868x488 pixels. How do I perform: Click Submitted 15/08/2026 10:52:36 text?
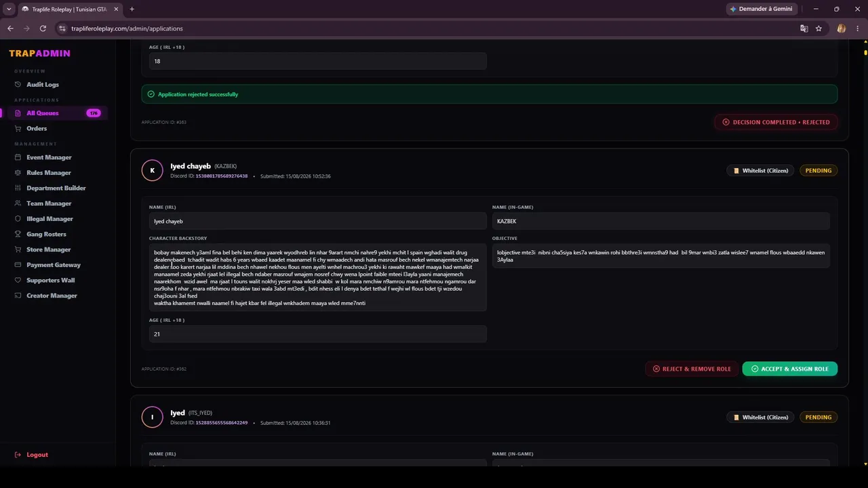tap(296, 176)
